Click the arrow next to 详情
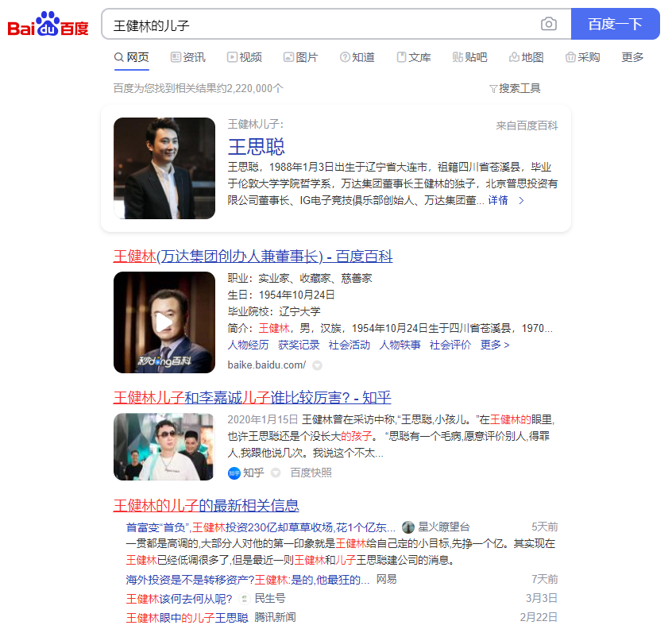This screenshot has height=629, width=672. pos(521,200)
